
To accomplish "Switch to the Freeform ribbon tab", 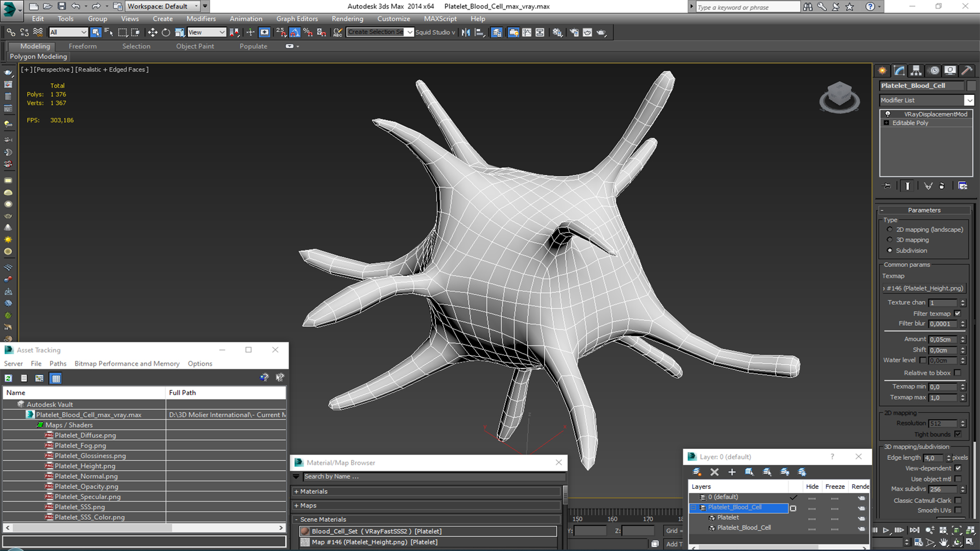I will point(83,46).
